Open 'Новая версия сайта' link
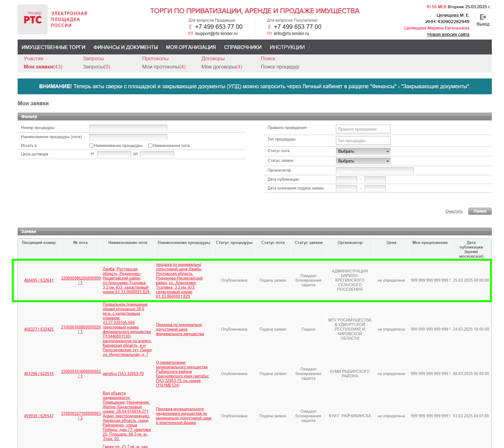The width and height of the screenshot is (504, 448). (x=448, y=34)
